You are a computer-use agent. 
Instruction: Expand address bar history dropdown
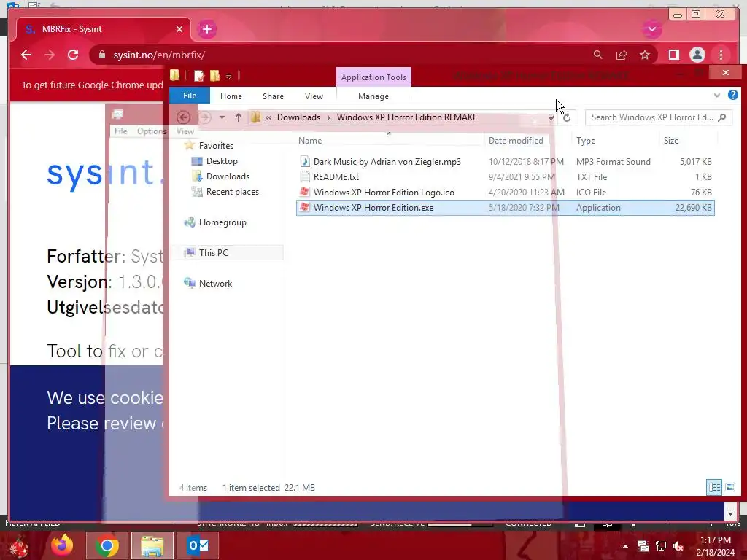coord(551,117)
